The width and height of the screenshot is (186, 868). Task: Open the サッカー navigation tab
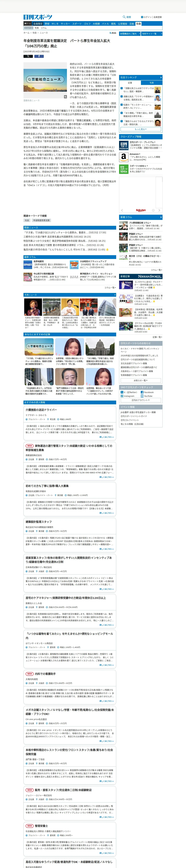[65, 24]
